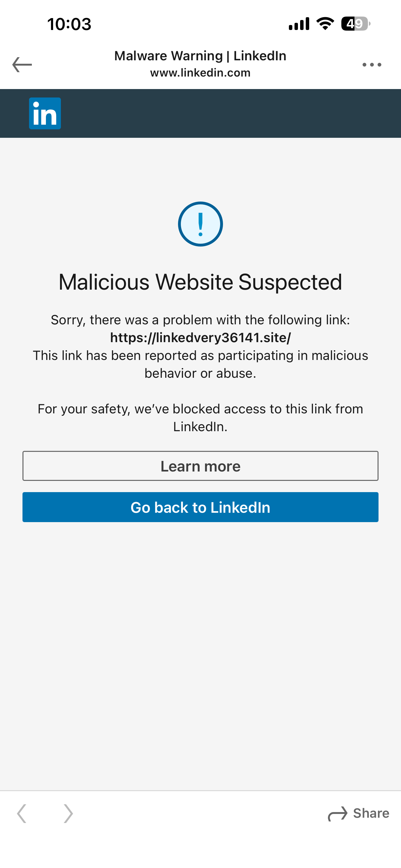The image size is (401, 868).
Task: Click the Learn more button
Action: [x=200, y=466]
